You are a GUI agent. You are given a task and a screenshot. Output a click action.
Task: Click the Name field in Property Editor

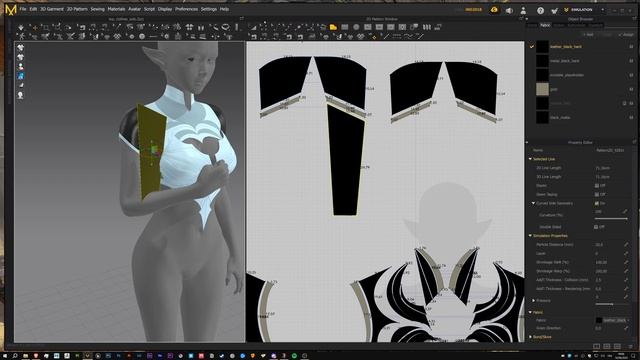tap(611, 150)
